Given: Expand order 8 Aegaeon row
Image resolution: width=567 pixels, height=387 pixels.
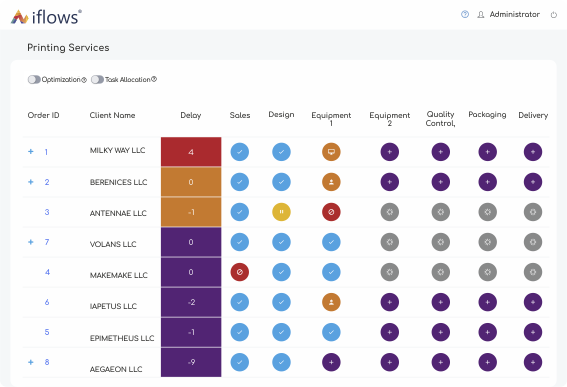Looking at the screenshot, I should tap(31, 362).
